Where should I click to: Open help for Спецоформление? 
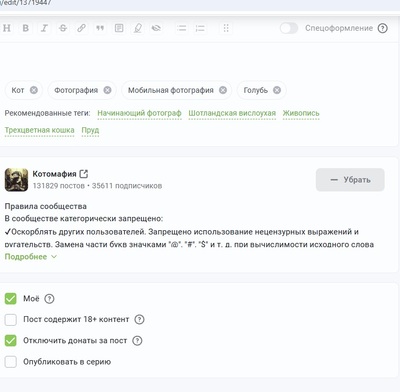(x=383, y=28)
